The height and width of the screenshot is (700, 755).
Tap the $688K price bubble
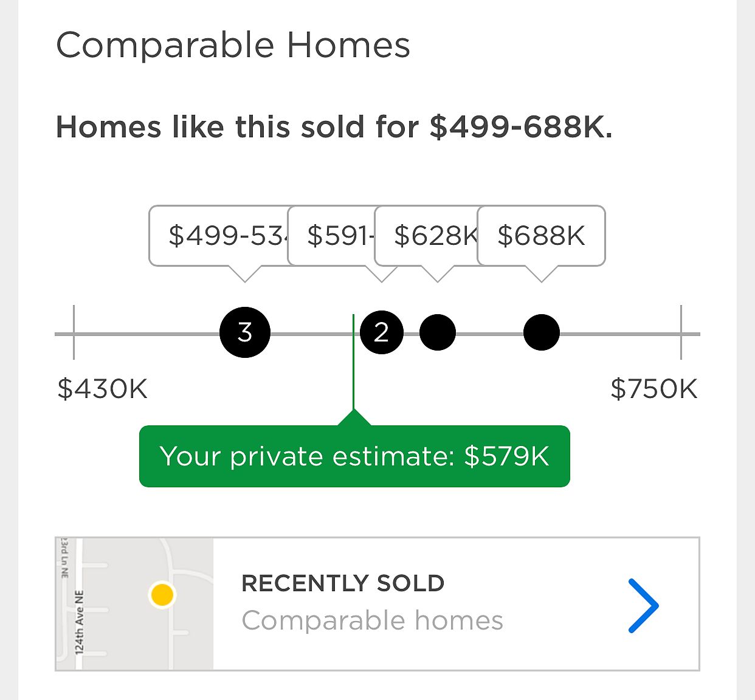542,236
